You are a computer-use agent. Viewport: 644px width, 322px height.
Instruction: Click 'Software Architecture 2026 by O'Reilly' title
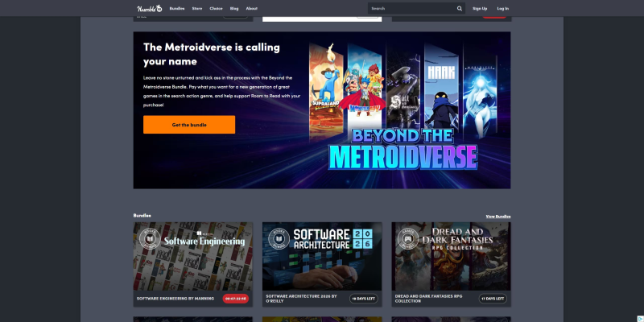[x=301, y=298]
